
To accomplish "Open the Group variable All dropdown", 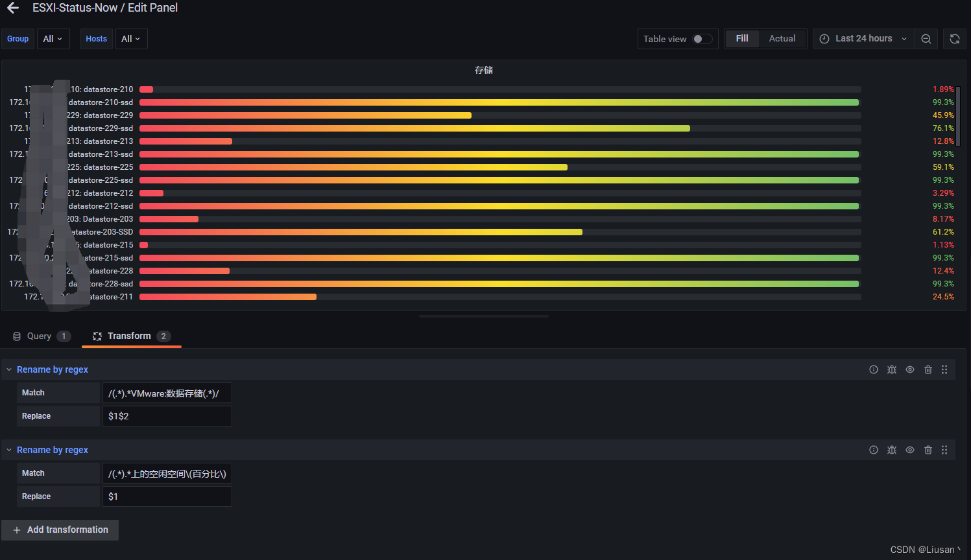I will pos(53,39).
